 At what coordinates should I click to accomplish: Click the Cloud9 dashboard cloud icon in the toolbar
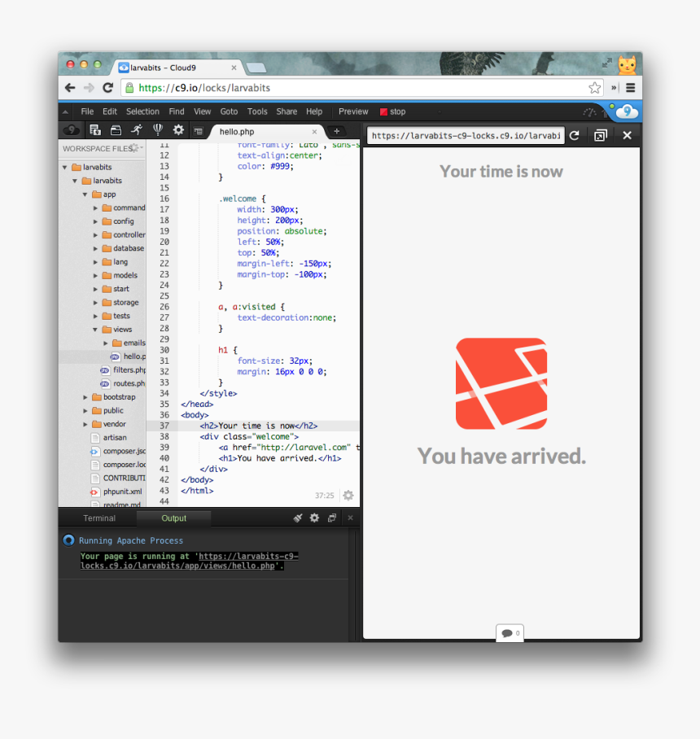[71, 130]
